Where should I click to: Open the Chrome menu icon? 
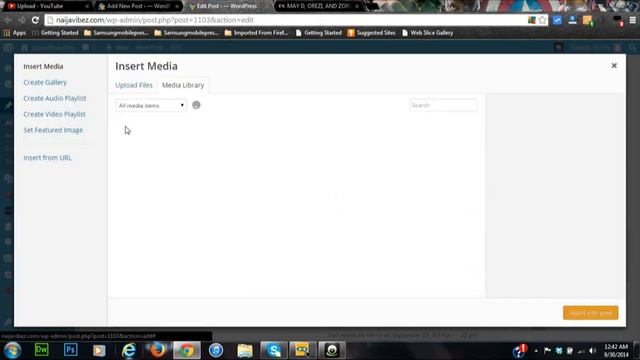(x=633, y=20)
